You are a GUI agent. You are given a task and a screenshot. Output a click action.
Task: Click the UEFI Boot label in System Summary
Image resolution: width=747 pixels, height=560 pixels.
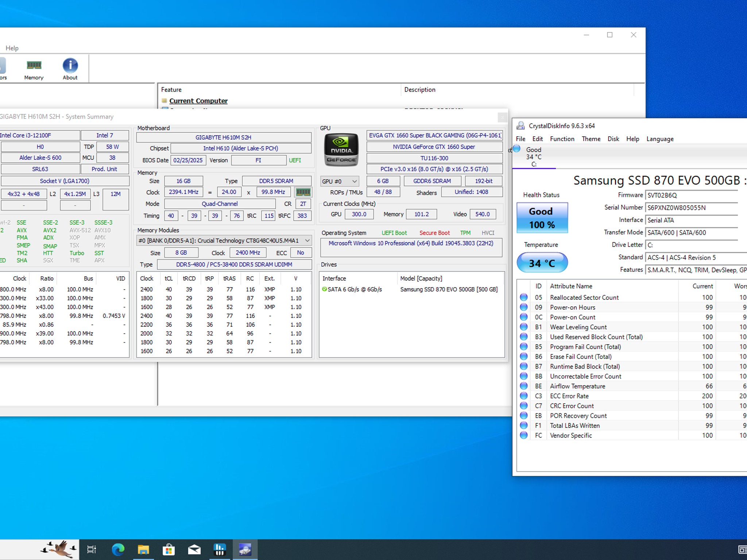point(394,233)
